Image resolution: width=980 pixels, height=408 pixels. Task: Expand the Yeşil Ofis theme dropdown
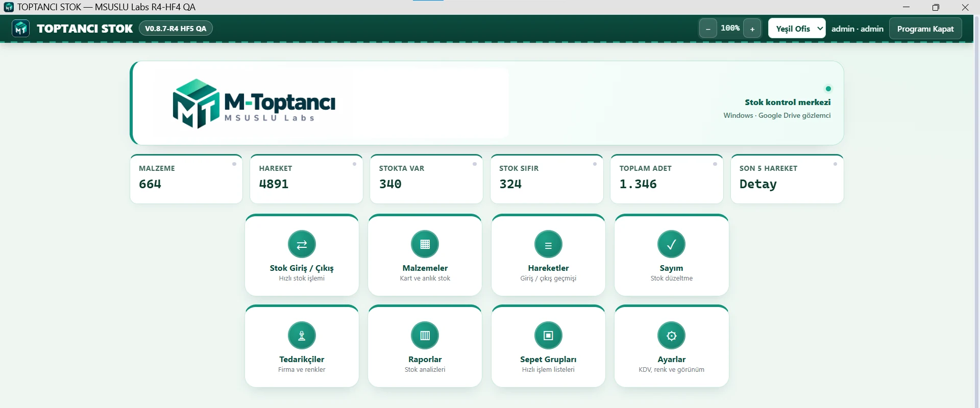click(797, 29)
